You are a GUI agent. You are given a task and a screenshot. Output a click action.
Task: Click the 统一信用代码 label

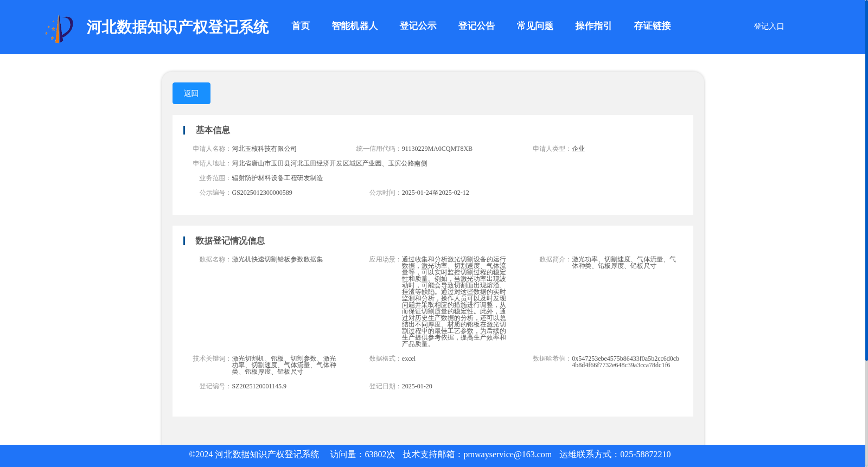(x=379, y=149)
